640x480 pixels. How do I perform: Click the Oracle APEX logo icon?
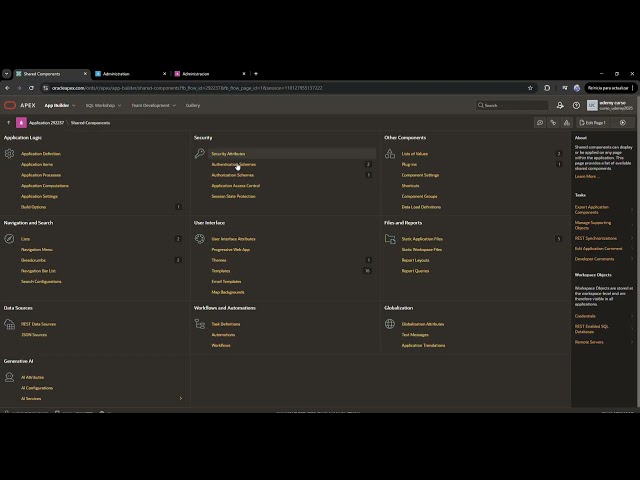10,105
